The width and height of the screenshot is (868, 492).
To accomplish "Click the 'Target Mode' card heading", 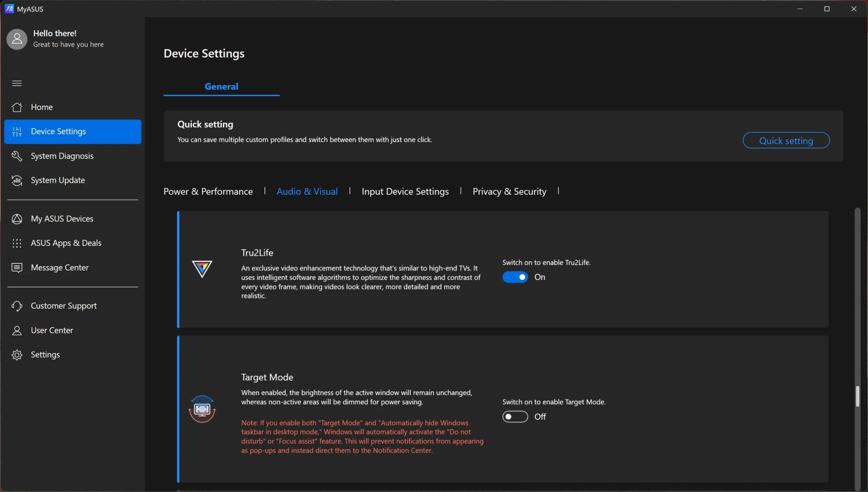I will click(x=267, y=377).
